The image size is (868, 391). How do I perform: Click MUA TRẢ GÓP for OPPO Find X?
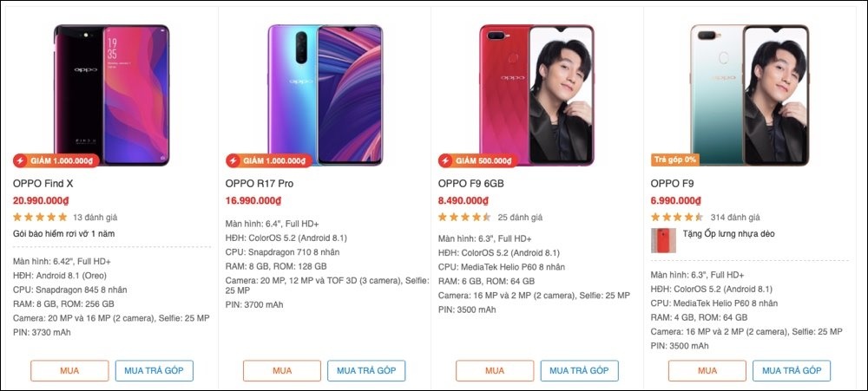click(155, 370)
